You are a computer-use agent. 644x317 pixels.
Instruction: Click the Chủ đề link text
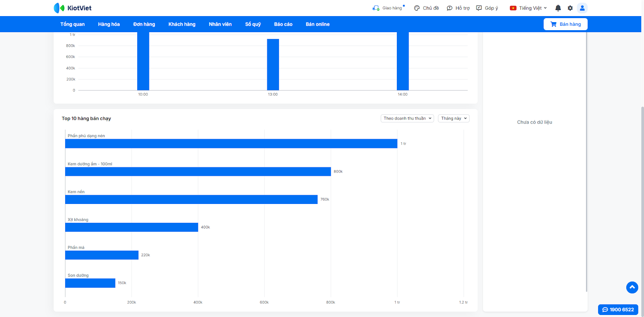click(x=431, y=8)
